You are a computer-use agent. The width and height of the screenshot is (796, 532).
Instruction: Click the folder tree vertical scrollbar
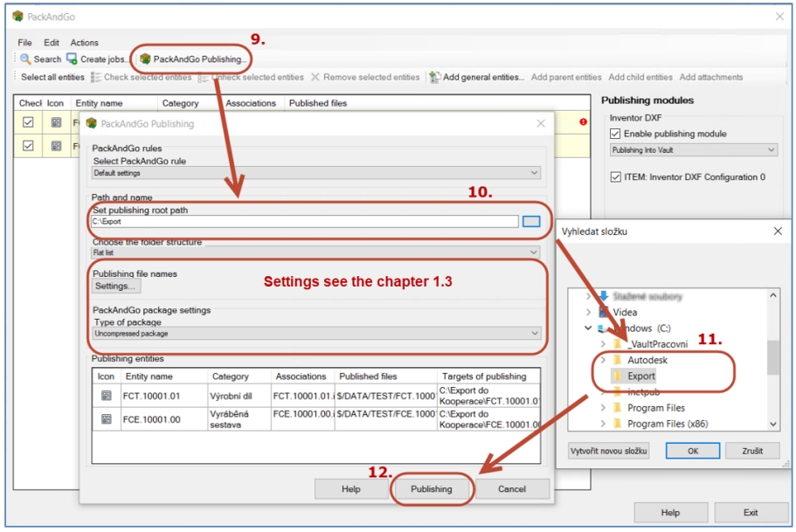tap(772, 358)
